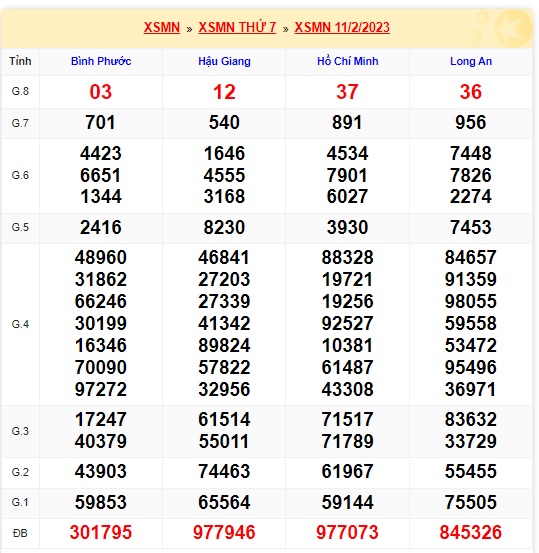This screenshot has width=539, height=553.
Task: Click G.4 number 84657
Action: coord(471,257)
